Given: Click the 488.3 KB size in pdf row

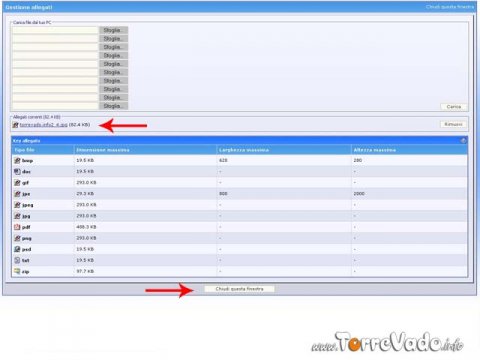Looking at the screenshot, I should 86,227.
